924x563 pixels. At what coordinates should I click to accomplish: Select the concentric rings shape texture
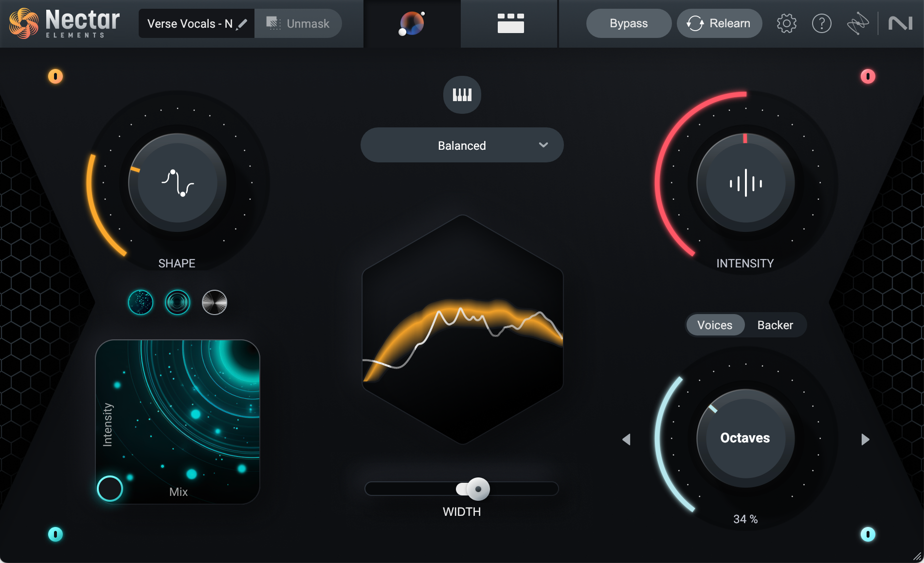point(177,302)
